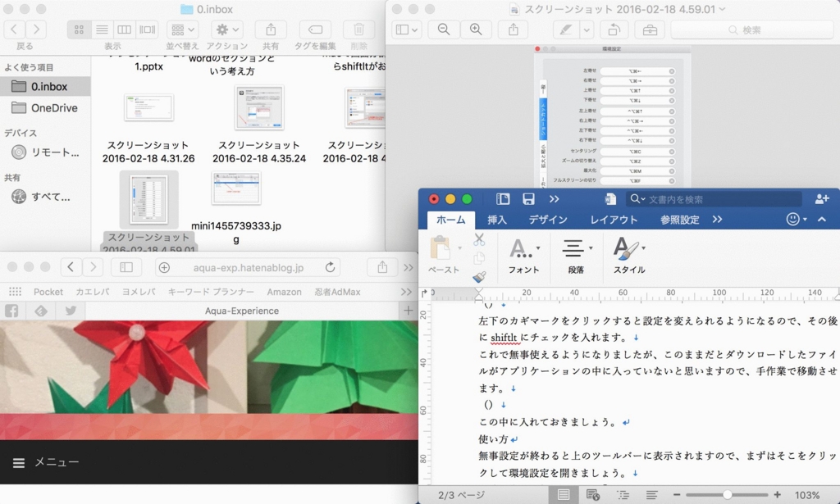Click the Safari address bar aqua-exp.hatenablog.jp
Image resolution: width=840 pixels, height=504 pixels.
pyautogui.click(x=248, y=267)
